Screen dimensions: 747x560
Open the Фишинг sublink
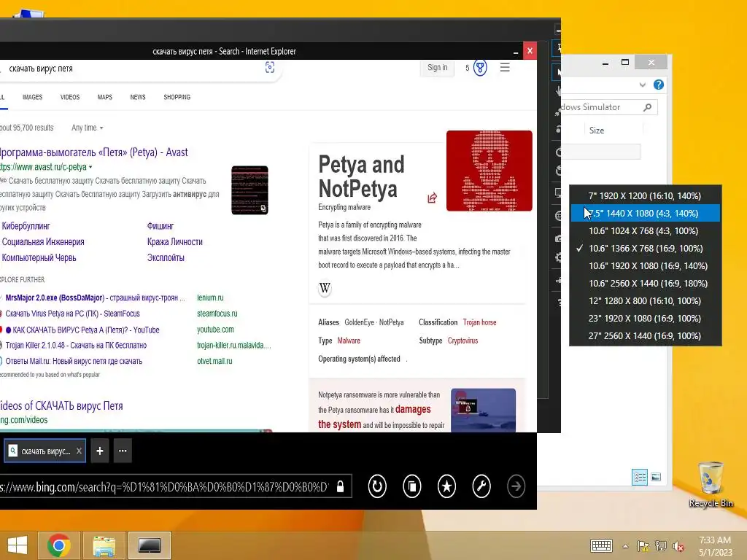[160, 226]
